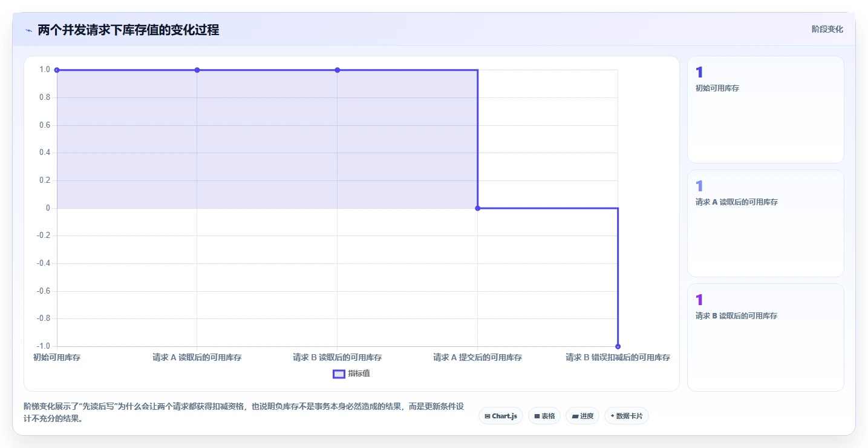Image resolution: width=868 pixels, height=448 pixels.
Task: Click the data point at 初始可用库存
Action: (x=57, y=70)
